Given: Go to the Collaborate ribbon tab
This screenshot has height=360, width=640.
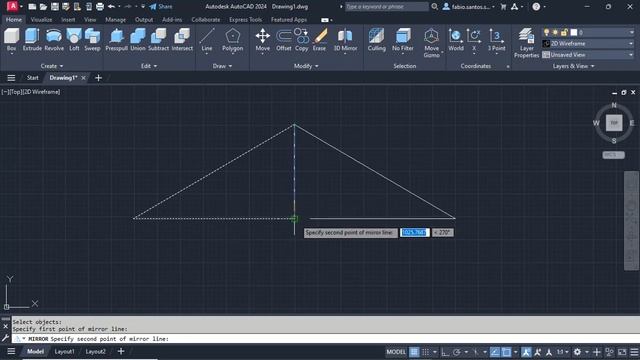Looking at the screenshot, I should (205, 20).
